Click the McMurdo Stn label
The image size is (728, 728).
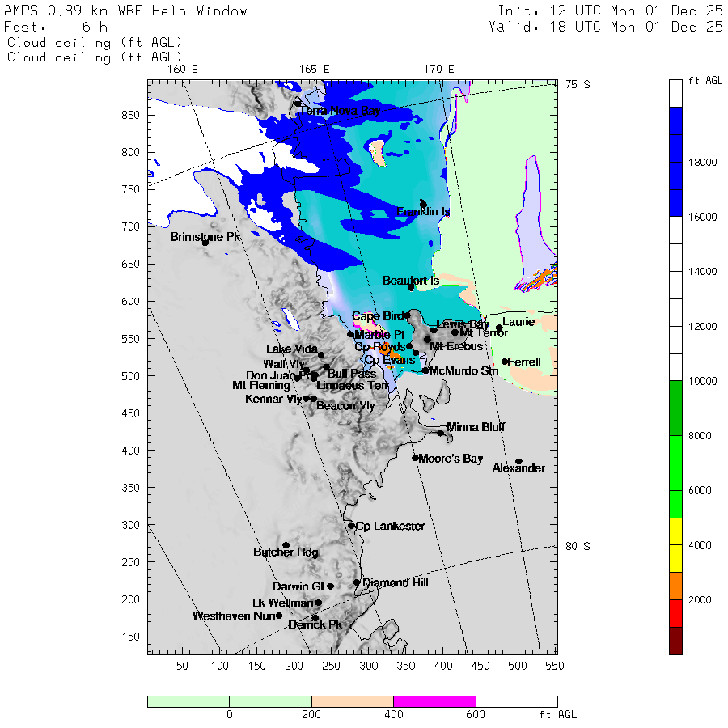tap(463, 371)
